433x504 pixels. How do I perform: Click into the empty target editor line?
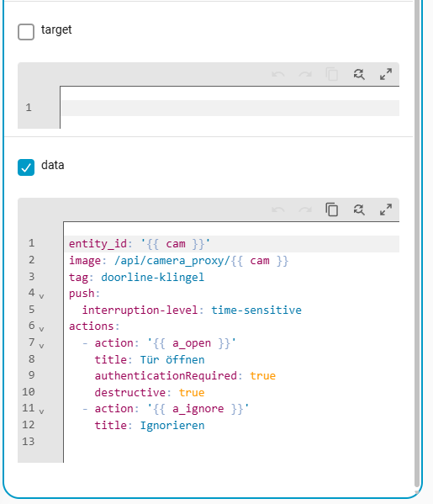[x=230, y=108]
